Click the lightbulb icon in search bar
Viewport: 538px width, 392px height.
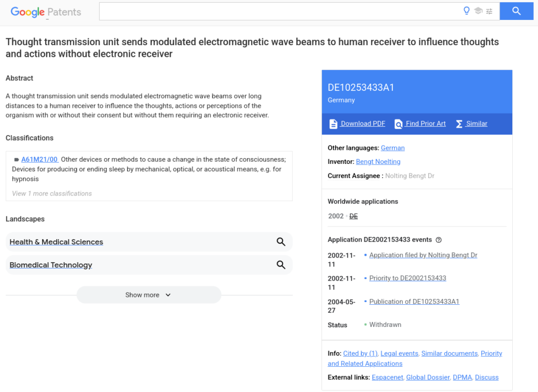(x=466, y=11)
